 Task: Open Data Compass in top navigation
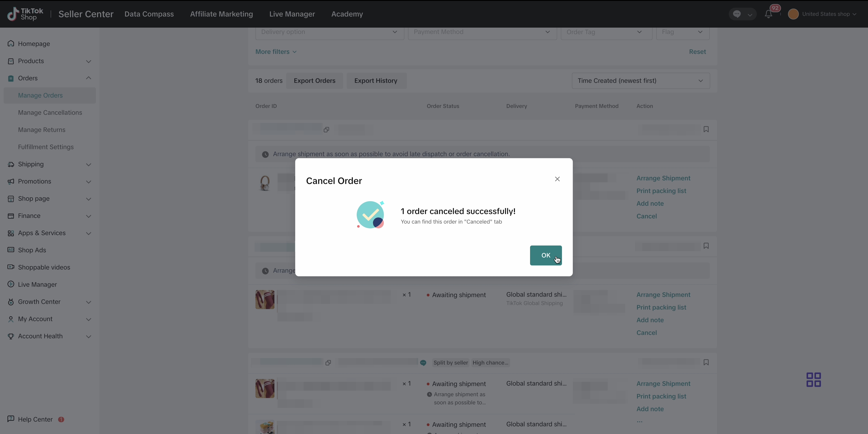pyautogui.click(x=149, y=14)
